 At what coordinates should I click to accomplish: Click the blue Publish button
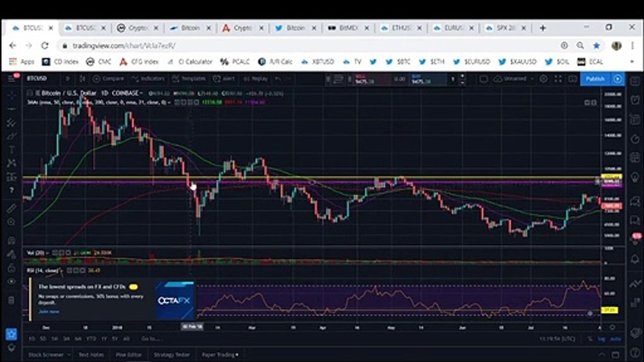click(595, 79)
